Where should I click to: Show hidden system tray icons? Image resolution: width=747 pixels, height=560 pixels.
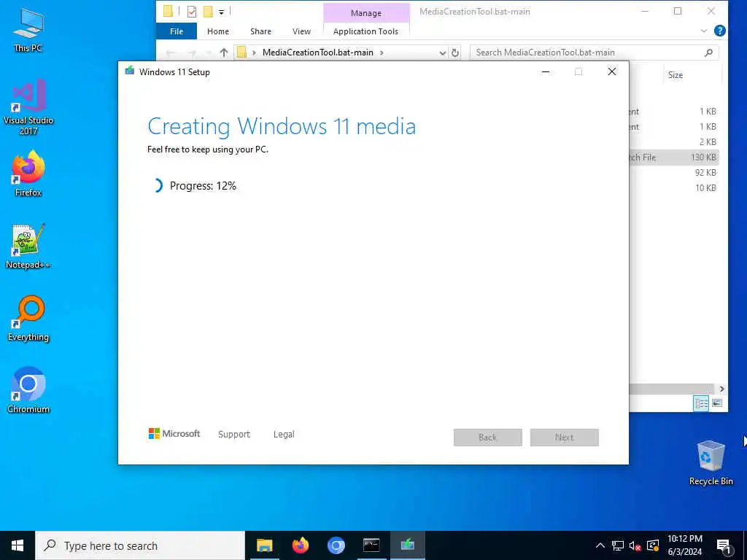pos(600,545)
